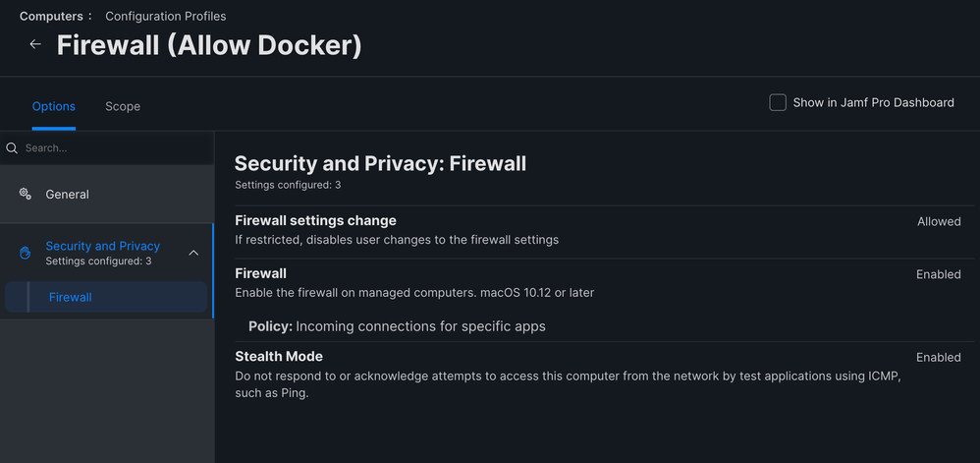Select the Options tab

coord(54,106)
